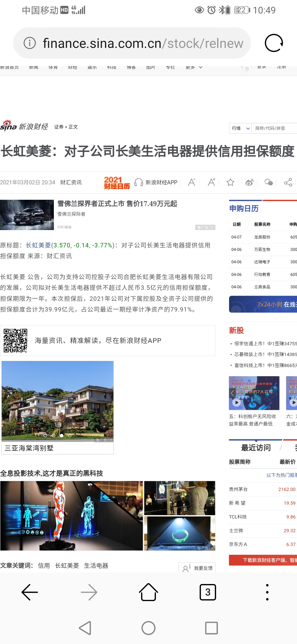This screenshot has width=297, height=644.
Task: Select 达瑞电子 in subscription calendar
Action: 262,262
